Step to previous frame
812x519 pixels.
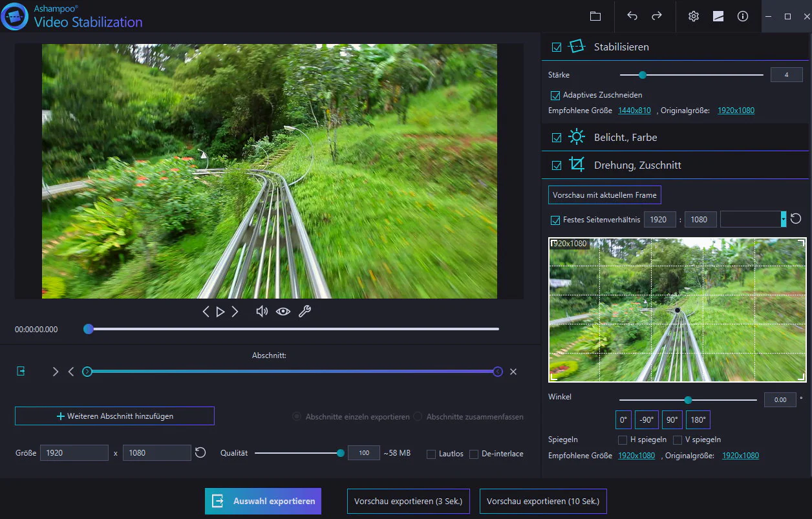206,312
